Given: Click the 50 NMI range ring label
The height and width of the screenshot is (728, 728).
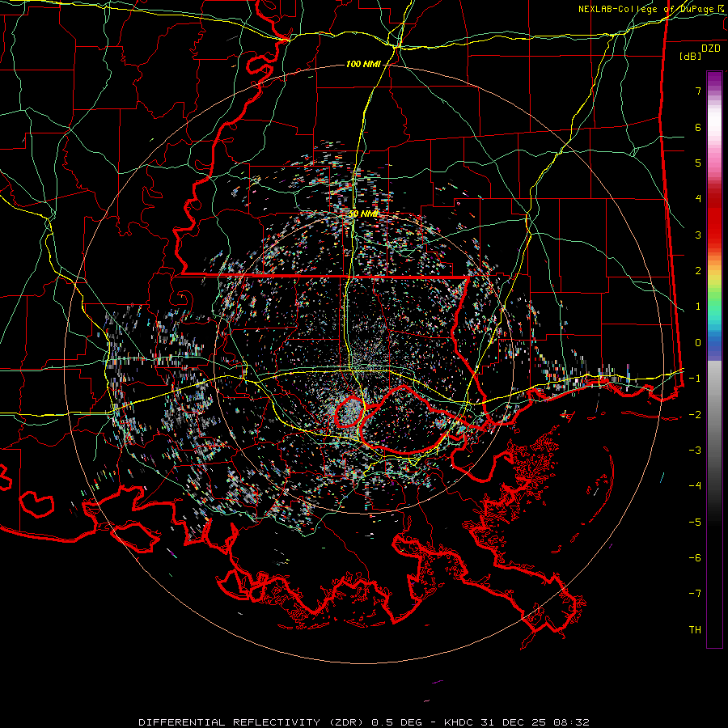Looking at the screenshot, I should point(363,214).
